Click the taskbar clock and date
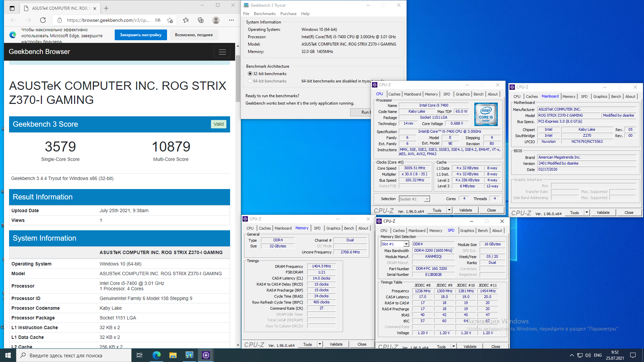 pyautogui.click(x=615, y=355)
